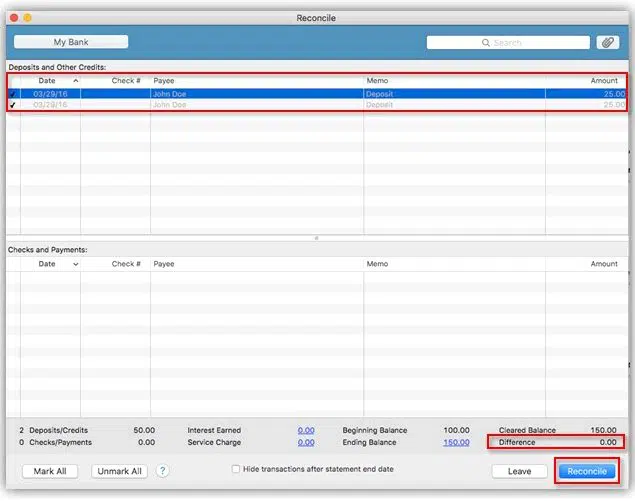Edit Interest Earned 0.00 link
The width and height of the screenshot is (635, 501).
pos(306,430)
